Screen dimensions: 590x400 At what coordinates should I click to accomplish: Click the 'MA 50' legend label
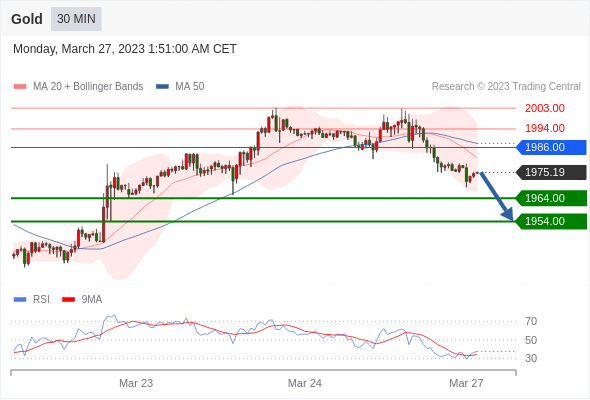[x=190, y=87]
